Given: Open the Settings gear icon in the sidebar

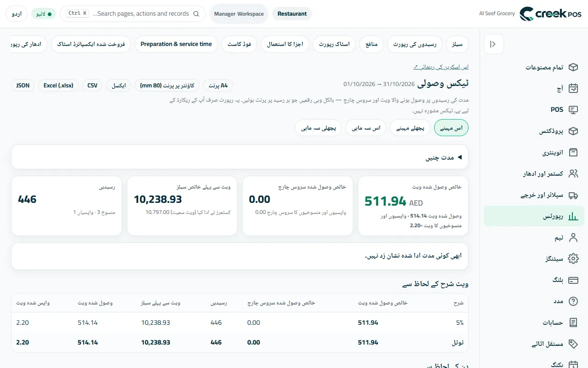Looking at the screenshot, I should point(573,259).
